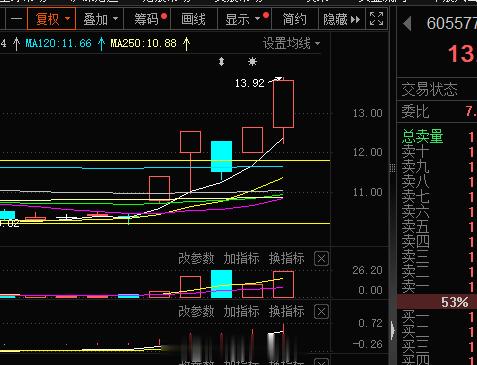Click 加指标 in the volume indicator panel
The height and width of the screenshot is (365, 477).
click(x=242, y=258)
